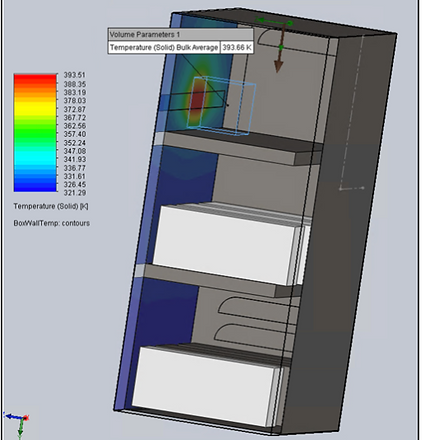This screenshot has height=440, width=425.
Task: Select legend value 357.40
Action: [x=75, y=134]
